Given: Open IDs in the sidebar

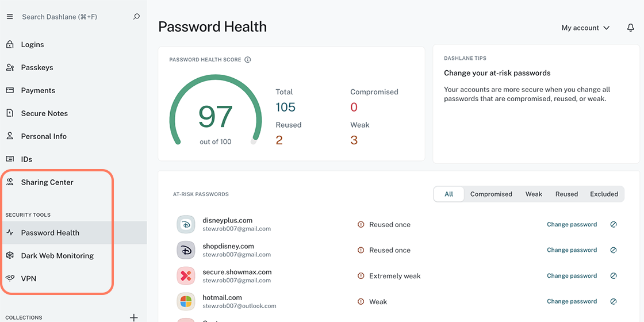Looking at the screenshot, I should click(x=73, y=159).
